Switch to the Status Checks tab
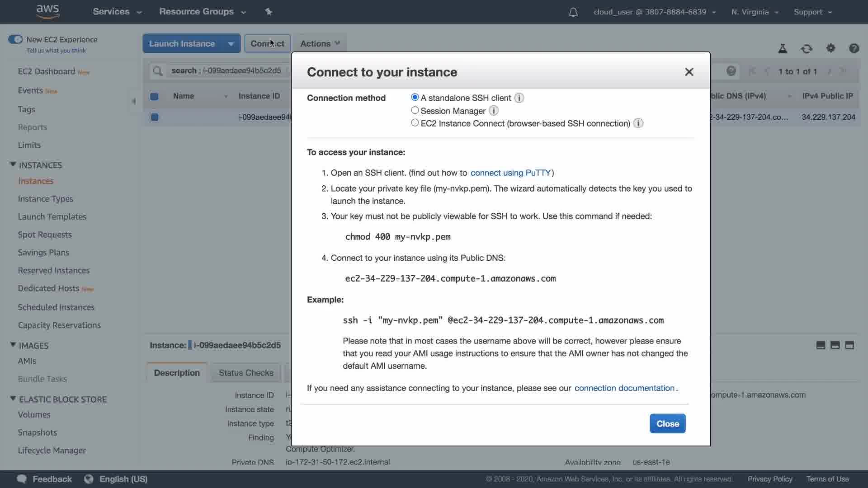This screenshot has width=868, height=488. 246,373
